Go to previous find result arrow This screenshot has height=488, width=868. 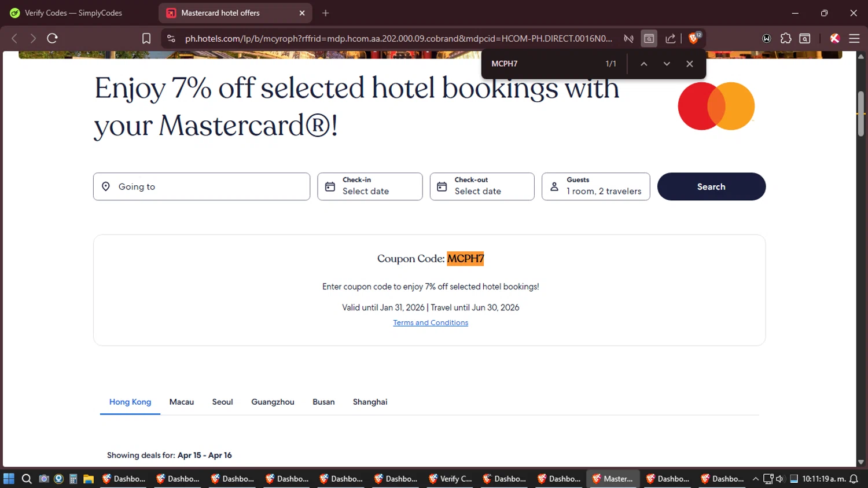643,64
